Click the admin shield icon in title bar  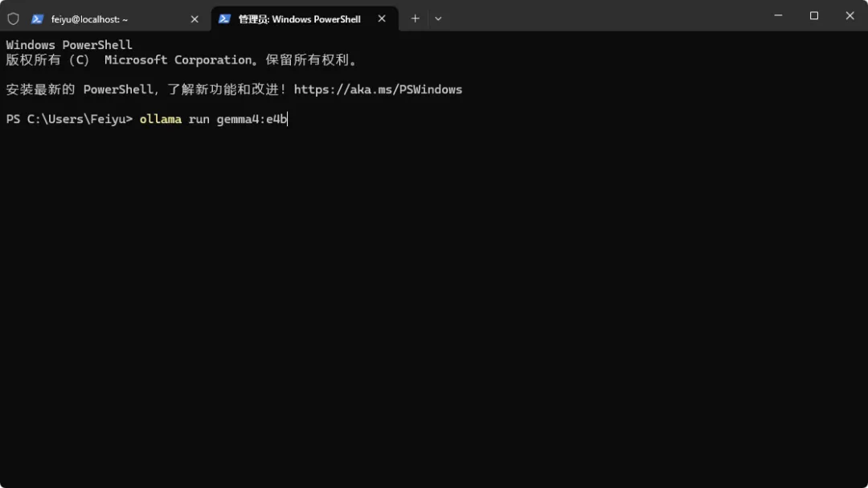point(14,18)
